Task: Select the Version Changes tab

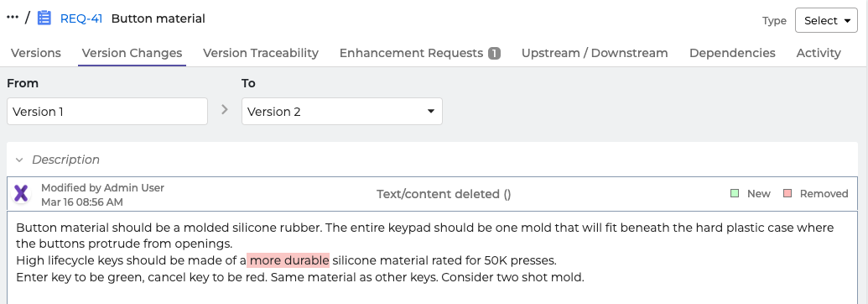Action: point(132,53)
